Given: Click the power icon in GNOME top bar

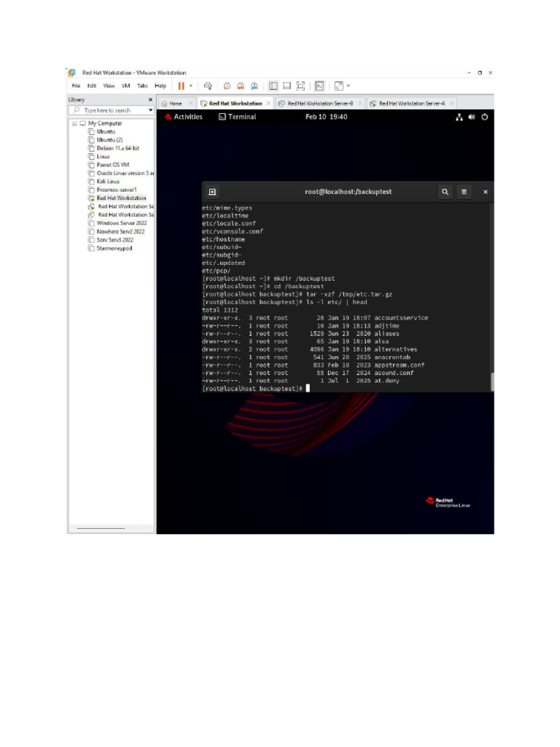Looking at the screenshot, I should (x=485, y=117).
